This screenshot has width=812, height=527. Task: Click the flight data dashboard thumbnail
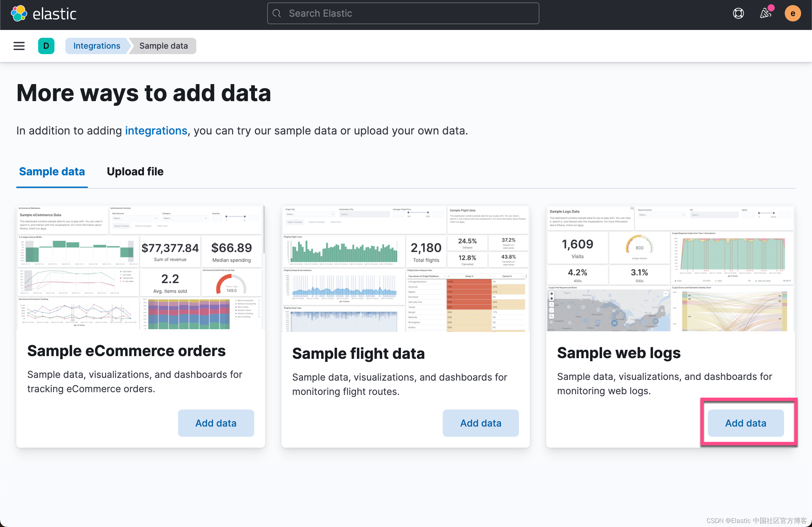pyautogui.click(x=405, y=268)
